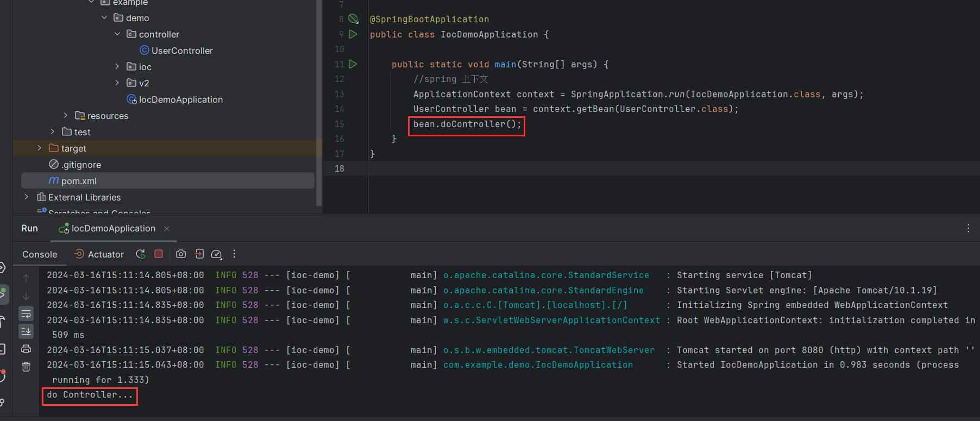The image size is (980, 421).
Task: Toggle scroll to end of console
Action: click(x=26, y=331)
